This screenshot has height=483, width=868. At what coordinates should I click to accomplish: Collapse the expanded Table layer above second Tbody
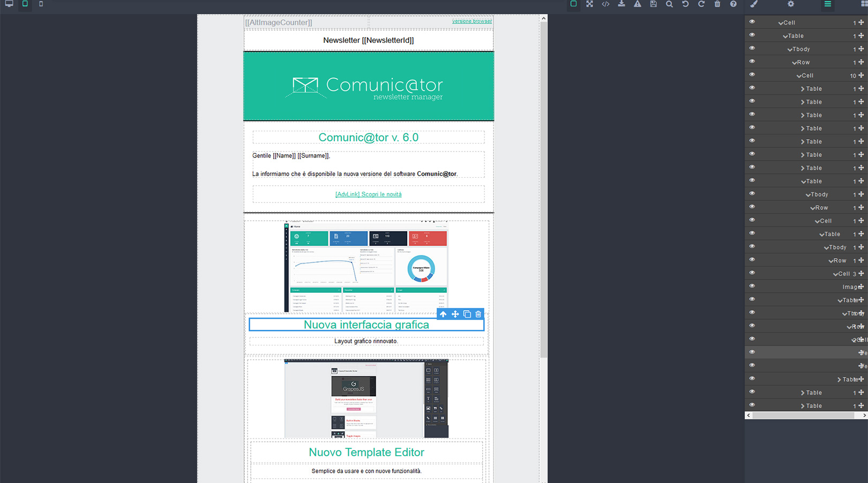tap(803, 182)
